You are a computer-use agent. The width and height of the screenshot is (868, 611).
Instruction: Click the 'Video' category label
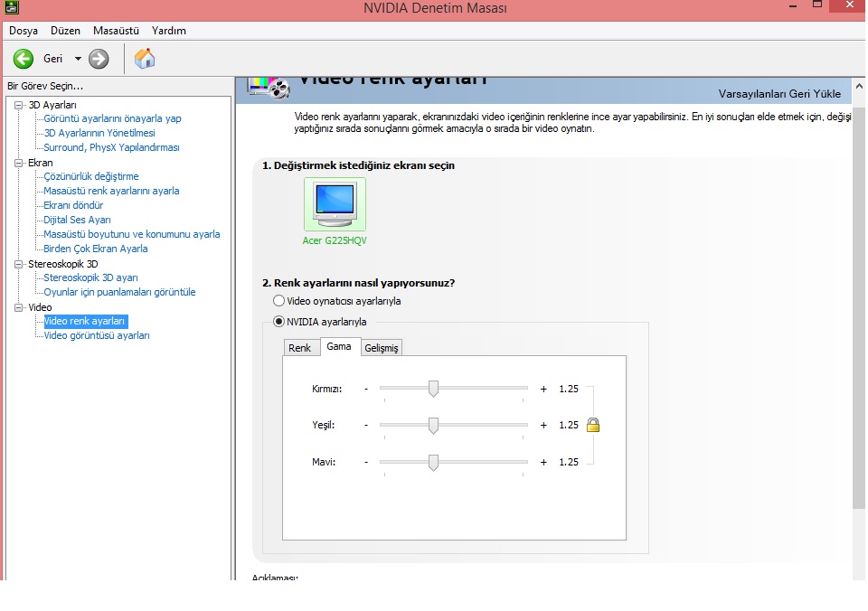(x=40, y=307)
